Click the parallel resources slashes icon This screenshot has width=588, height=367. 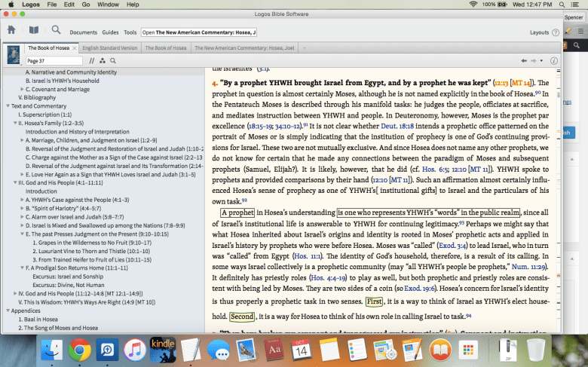pyautogui.click(x=92, y=60)
